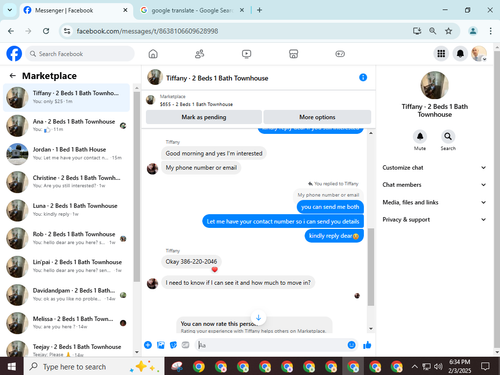Mute this conversation with the bell icon
The height and width of the screenshot is (375, 500).
pos(420,136)
